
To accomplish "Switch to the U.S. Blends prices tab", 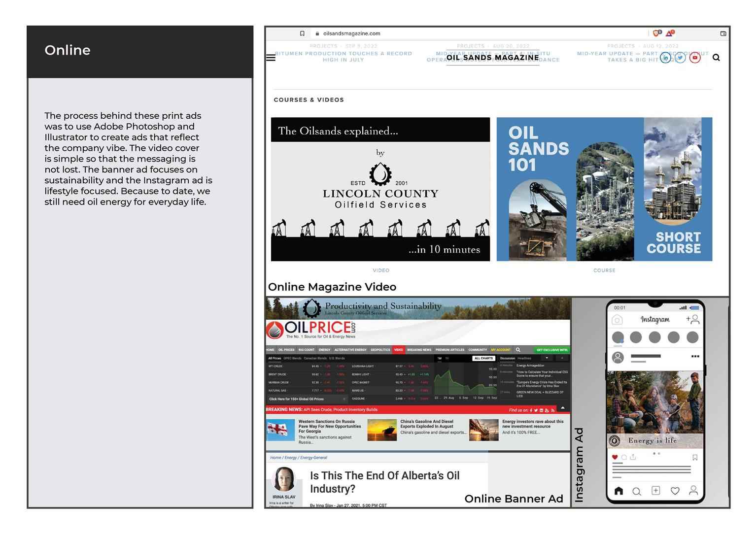I will 337,358.
